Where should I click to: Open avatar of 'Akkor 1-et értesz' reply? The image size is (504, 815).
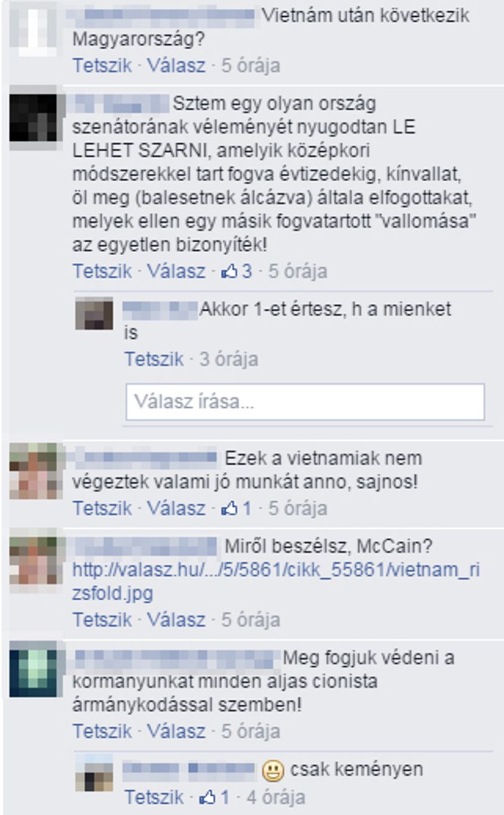coord(95,313)
